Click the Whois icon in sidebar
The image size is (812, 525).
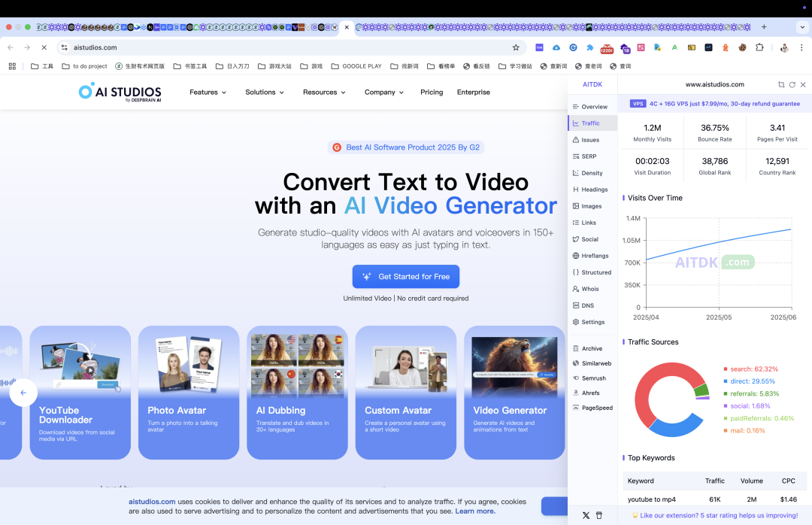coord(576,289)
